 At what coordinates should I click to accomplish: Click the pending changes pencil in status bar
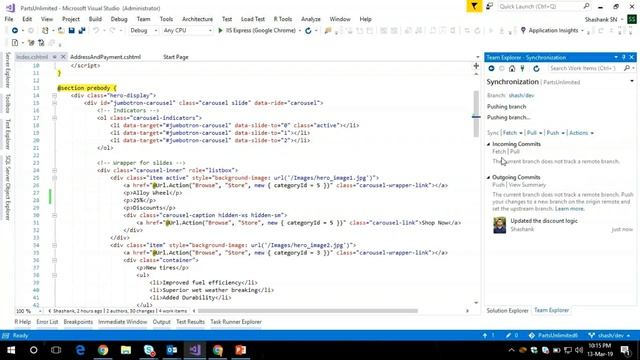(508, 336)
